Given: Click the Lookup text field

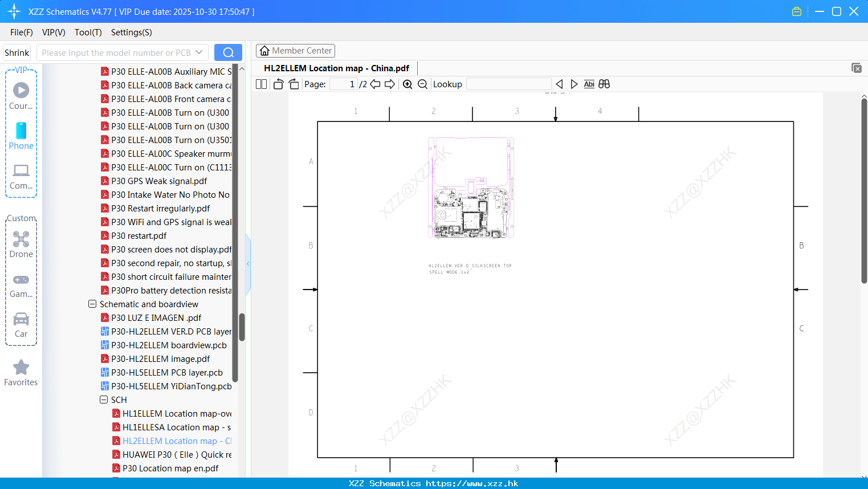Looking at the screenshot, I should click(508, 84).
